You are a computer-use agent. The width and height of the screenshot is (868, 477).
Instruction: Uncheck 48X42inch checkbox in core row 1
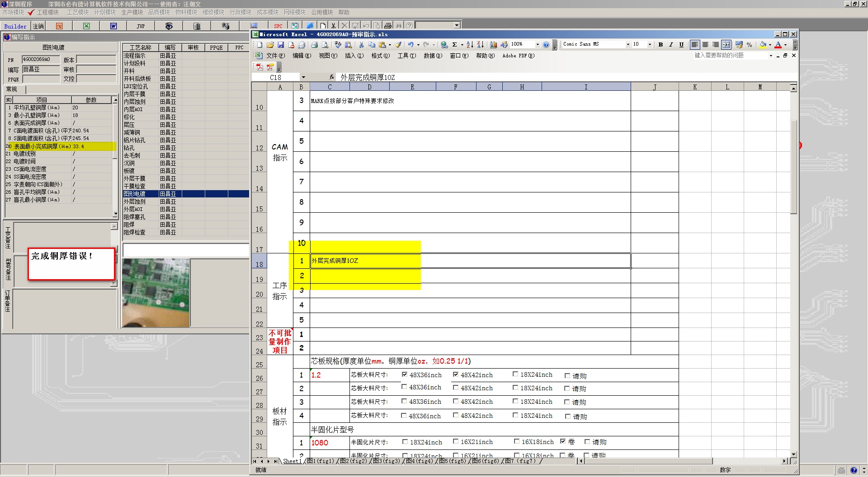click(x=456, y=374)
